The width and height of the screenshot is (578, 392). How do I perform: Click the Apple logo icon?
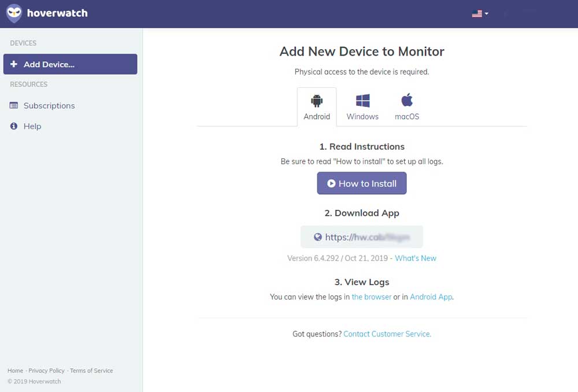point(407,100)
